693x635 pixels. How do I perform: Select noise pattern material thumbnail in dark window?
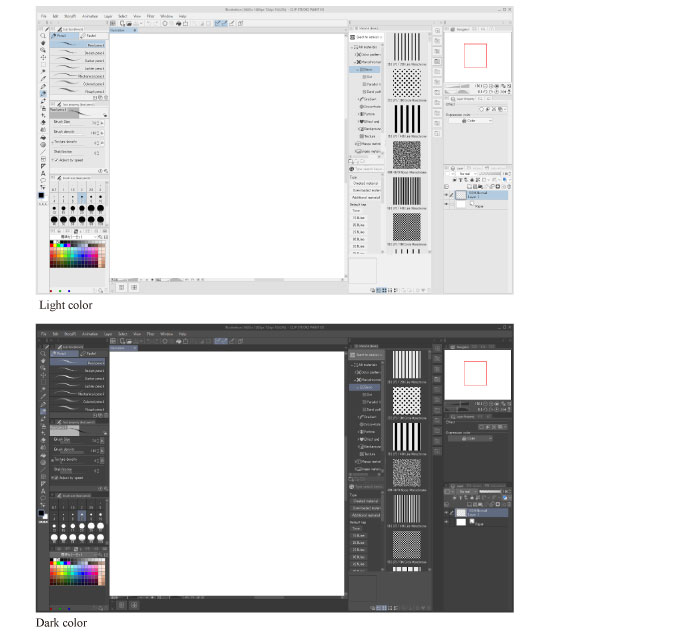click(x=407, y=473)
